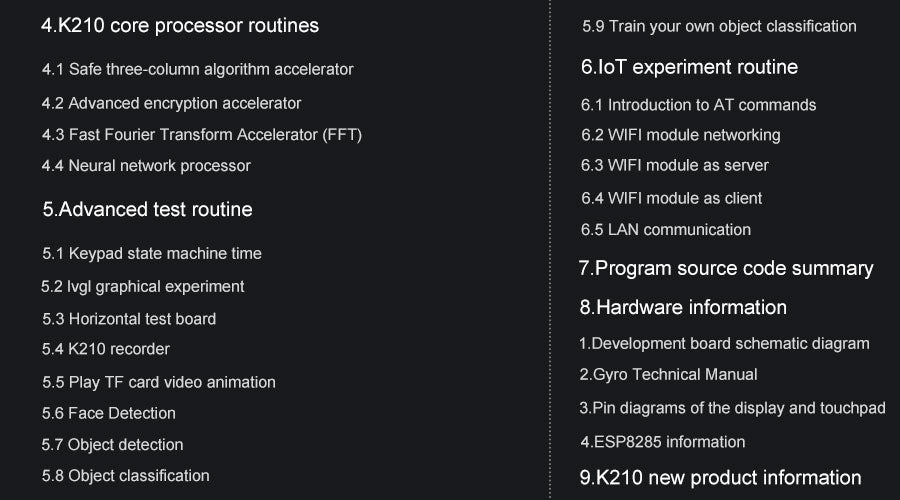Click "6.1 Introduction to AT commands"
Viewport: 900px width, 500px height.
point(698,105)
